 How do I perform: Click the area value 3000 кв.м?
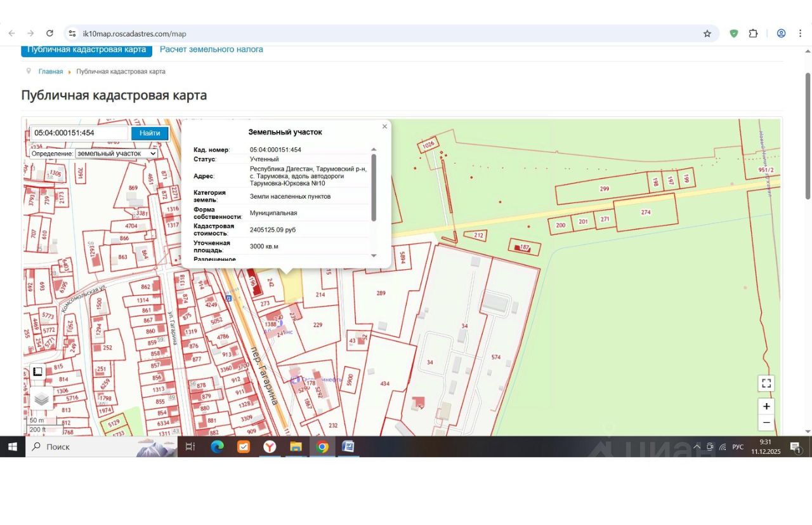(264, 246)
